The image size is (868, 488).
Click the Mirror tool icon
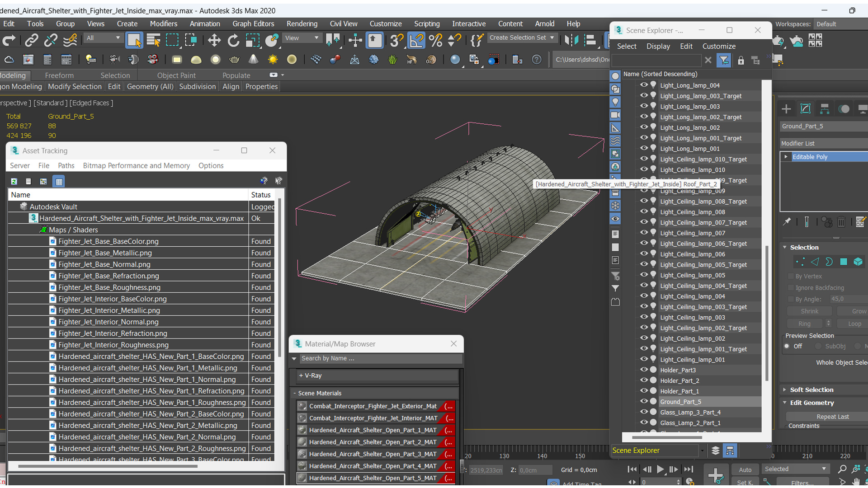tap(571, 41)
